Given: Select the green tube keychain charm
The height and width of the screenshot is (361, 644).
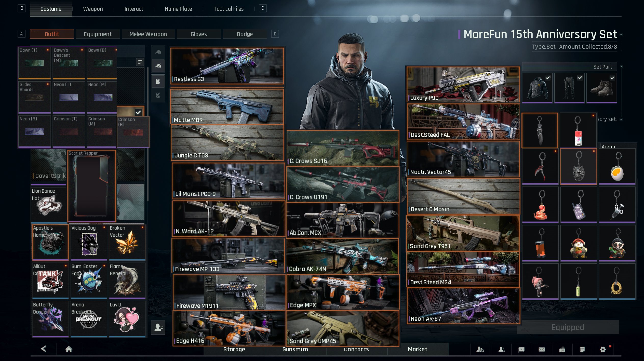Looking at the screenshot, I should pyautogui.click(x=578, y=281).
